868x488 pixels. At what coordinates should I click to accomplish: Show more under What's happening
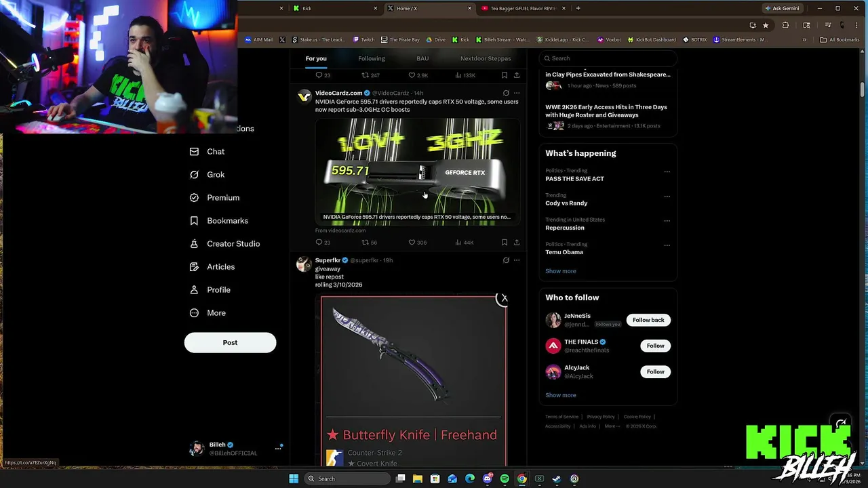[561, 271]
